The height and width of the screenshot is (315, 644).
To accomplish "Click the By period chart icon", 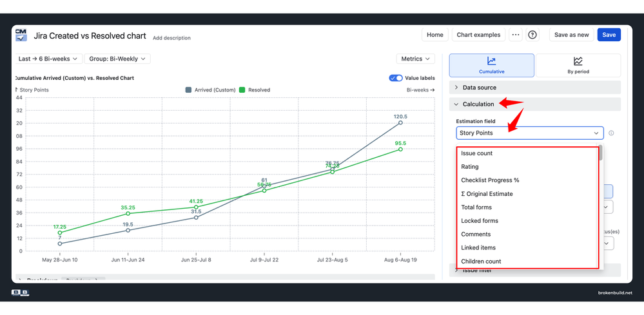I will coord(578,61).
